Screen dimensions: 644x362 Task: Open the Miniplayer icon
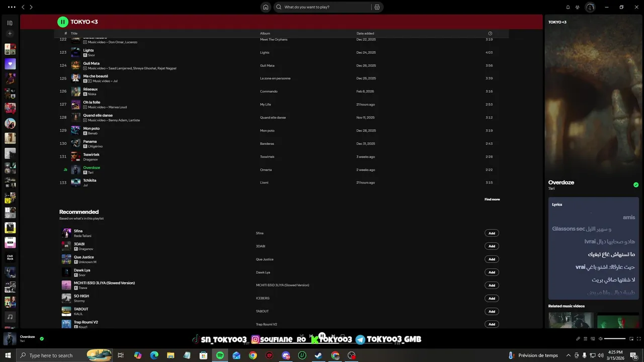pos(631,339)
